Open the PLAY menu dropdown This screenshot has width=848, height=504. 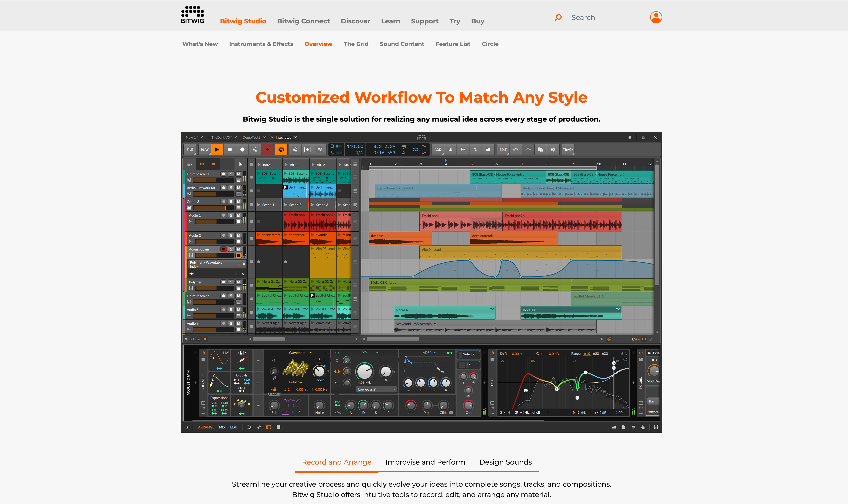(x=205, y=150)
